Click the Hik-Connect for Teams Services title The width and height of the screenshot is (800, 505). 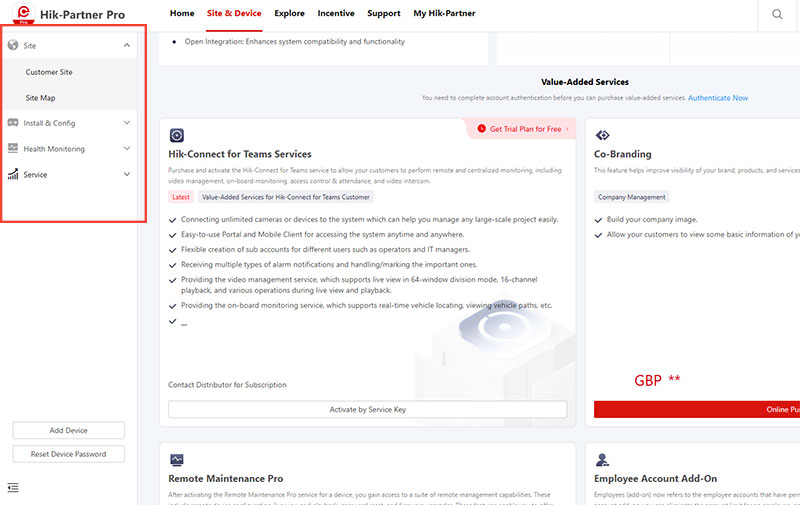click(x=240, y=154)
